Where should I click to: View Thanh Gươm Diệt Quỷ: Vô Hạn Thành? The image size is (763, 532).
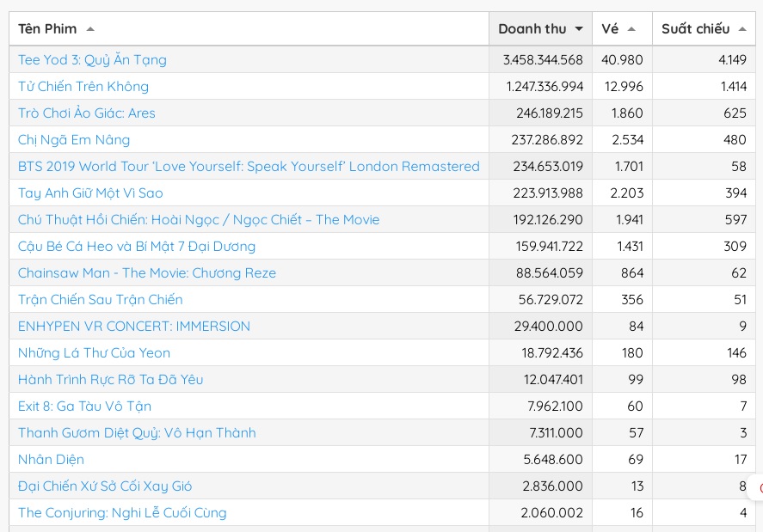click(x=137, y=433)
